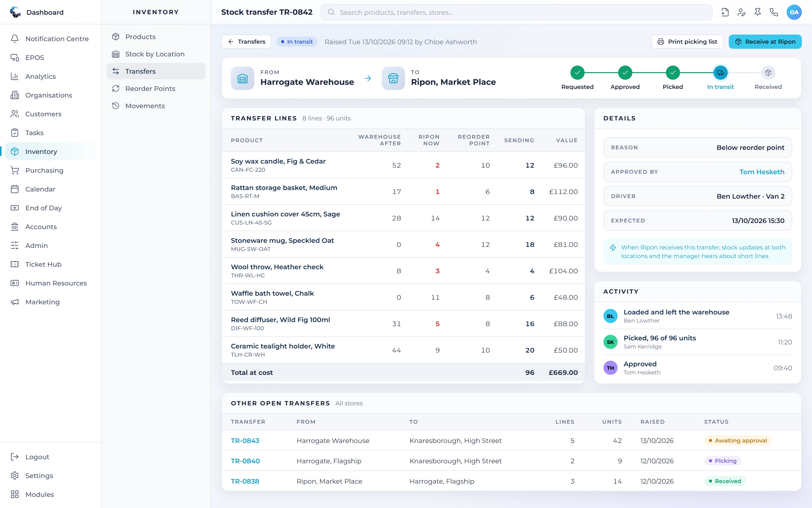Open the OA user avatar
Screen dimensions: 812x508
pos(794,12)
